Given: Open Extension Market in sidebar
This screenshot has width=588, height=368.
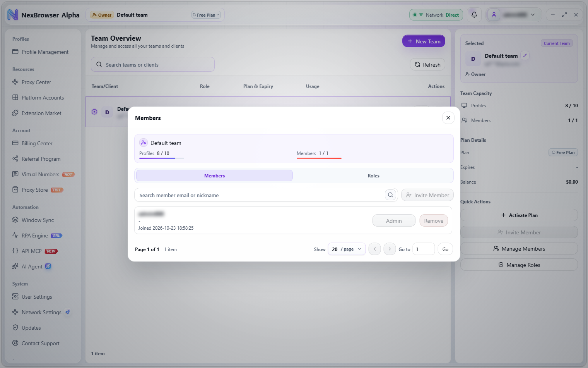Looking at the screenshot, I should pyautogui.click(x=37, y=113).
